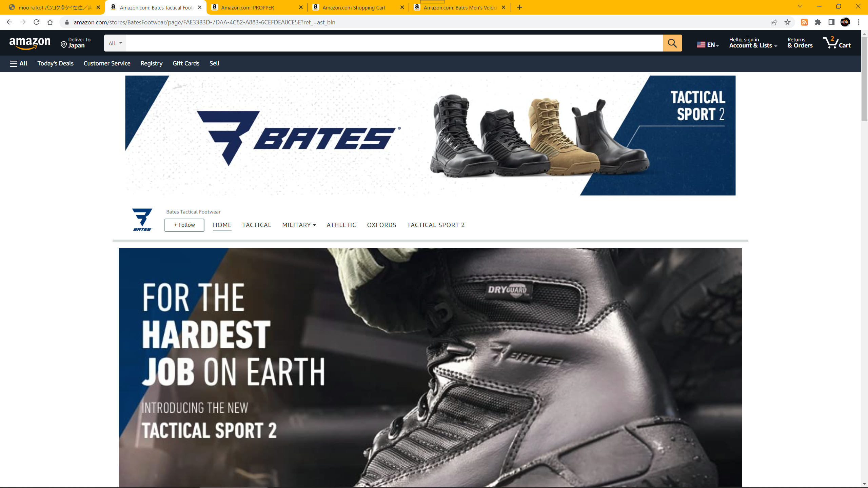Open the Extensions puzzle icon
868x488 pixels.
pos(818,22)
